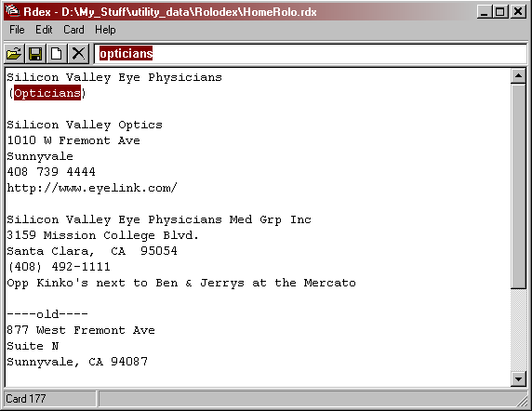
Task: Click the scrollbar up arrow
Action: tap(518, 76)
